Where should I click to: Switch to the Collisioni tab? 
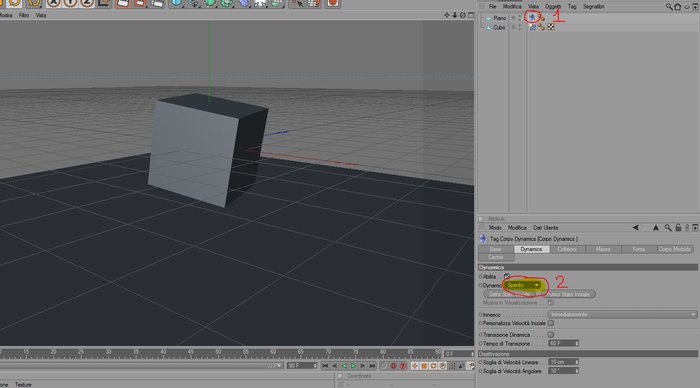[x=567, y=249]
